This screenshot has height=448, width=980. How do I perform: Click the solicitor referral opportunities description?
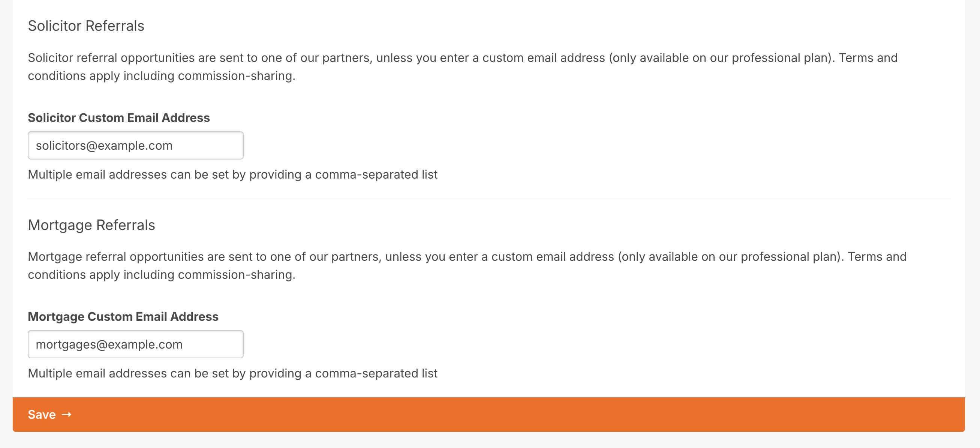click(x=463, y=67)
